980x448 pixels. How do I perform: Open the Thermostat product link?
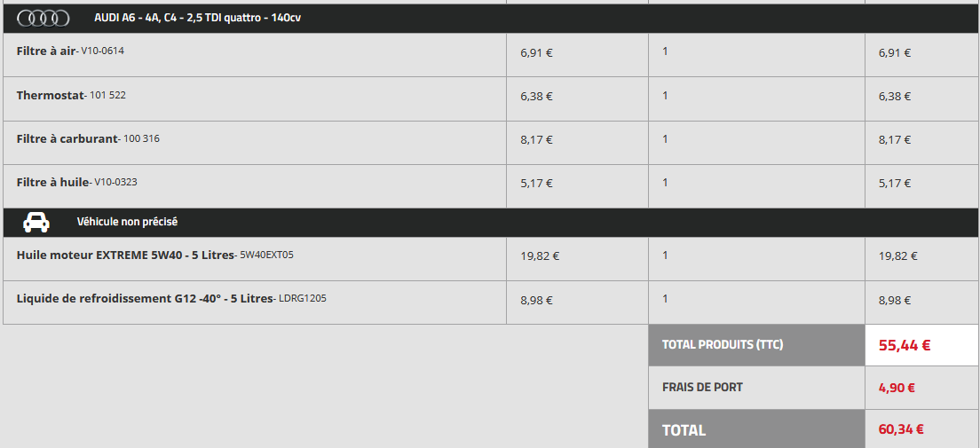click(x=50, y=95)
